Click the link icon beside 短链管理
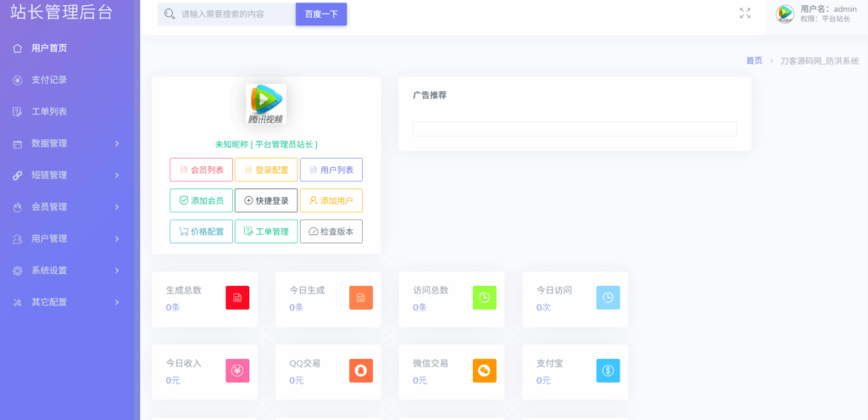 click(17, 176)
